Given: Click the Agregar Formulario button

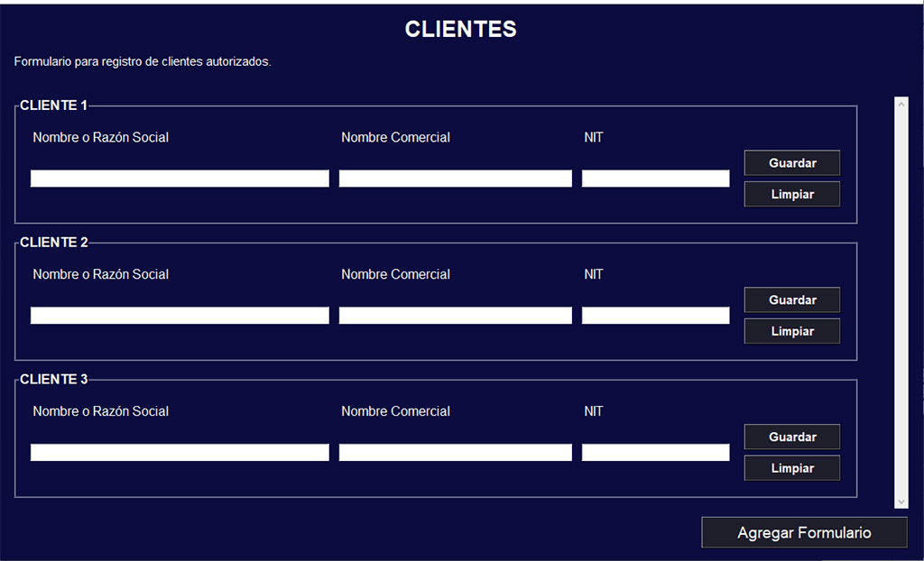Looking at the screenshot, I should [x=804, y=533].
